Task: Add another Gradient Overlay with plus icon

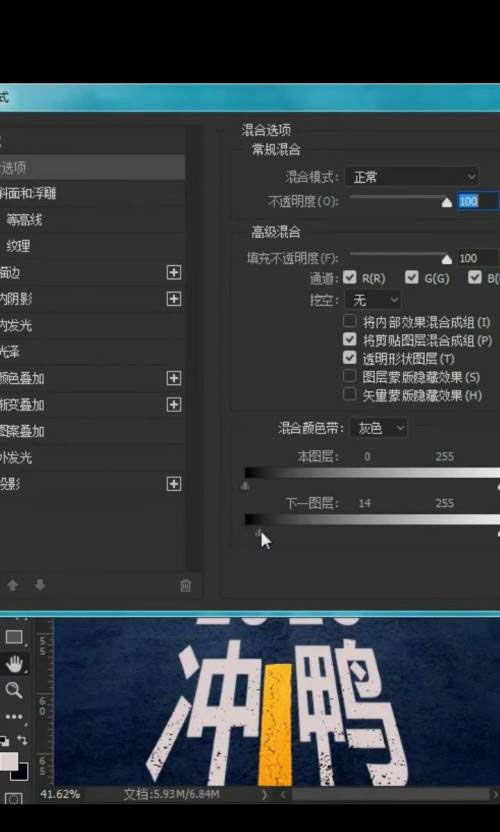Action: [174, 405]
